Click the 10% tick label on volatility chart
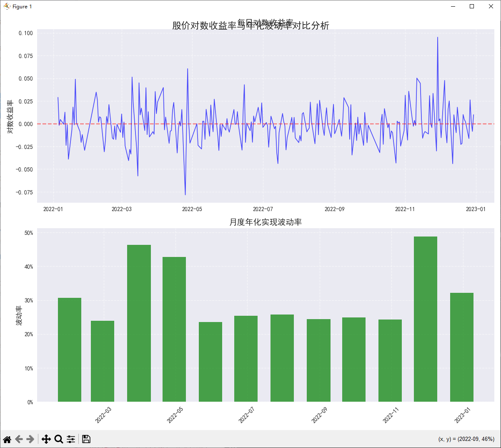501x448 pixels. (x=29, y=369)
